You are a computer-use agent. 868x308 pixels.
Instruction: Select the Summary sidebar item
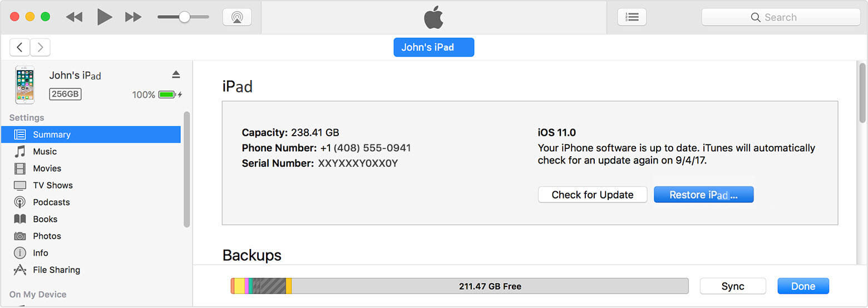pyautogui.click(x=51, y=135)
